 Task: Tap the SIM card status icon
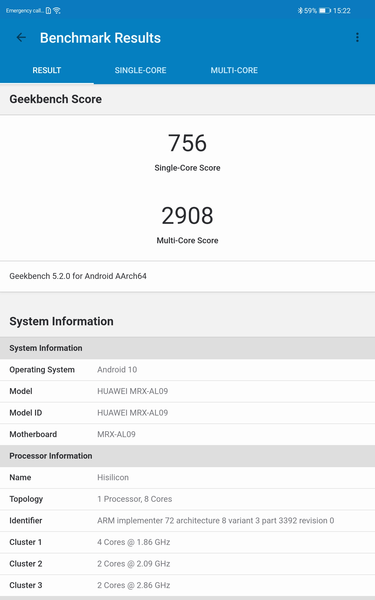48,11
